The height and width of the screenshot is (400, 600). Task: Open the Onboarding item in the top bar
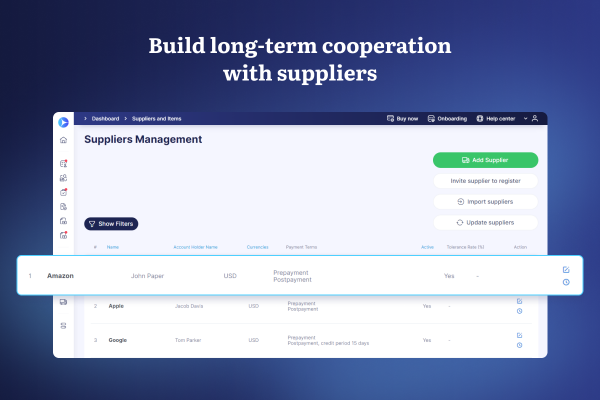pyautogui.click(x=447, y=118)
